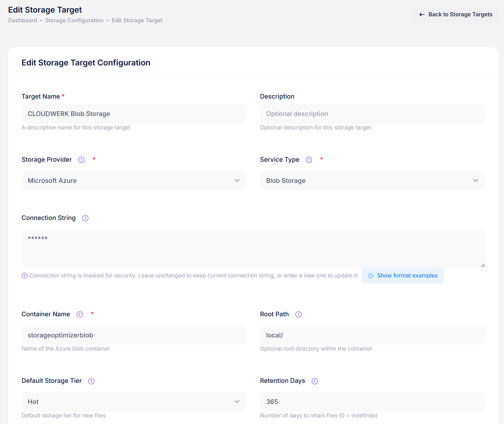Go to Dashboard via the breadcrumb

23,20
